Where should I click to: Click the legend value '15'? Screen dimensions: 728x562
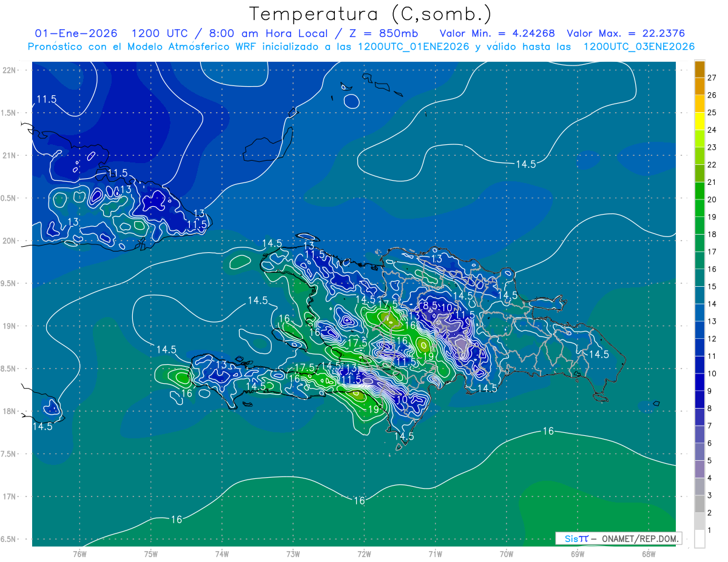click(x=712, y=286)
